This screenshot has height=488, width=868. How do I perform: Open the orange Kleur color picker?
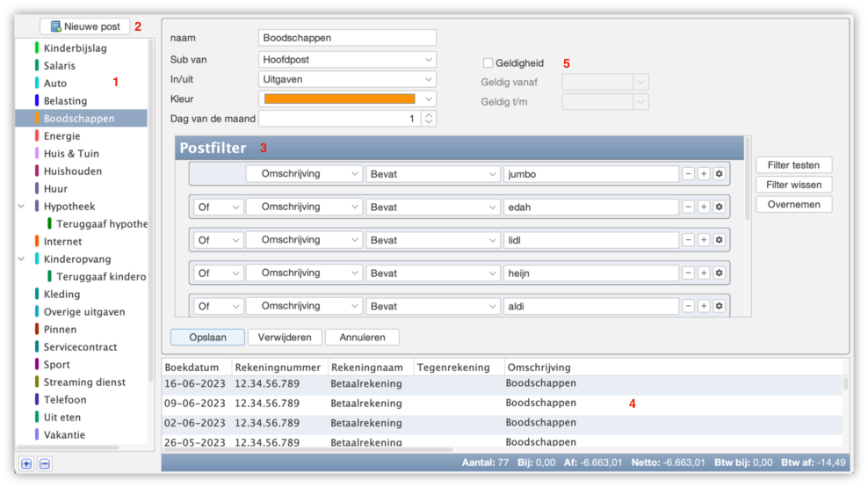click(348, 99)
